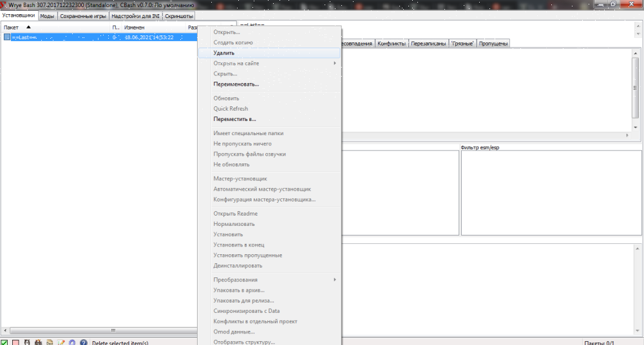Click the comments pane scroll up arrow
644x345 pixels.
coord(638,248)
